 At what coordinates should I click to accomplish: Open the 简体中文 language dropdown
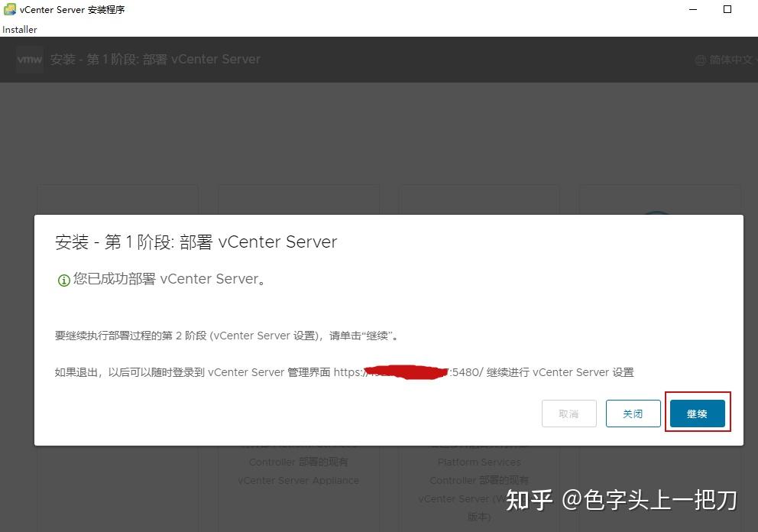click(x=728, y=59)
